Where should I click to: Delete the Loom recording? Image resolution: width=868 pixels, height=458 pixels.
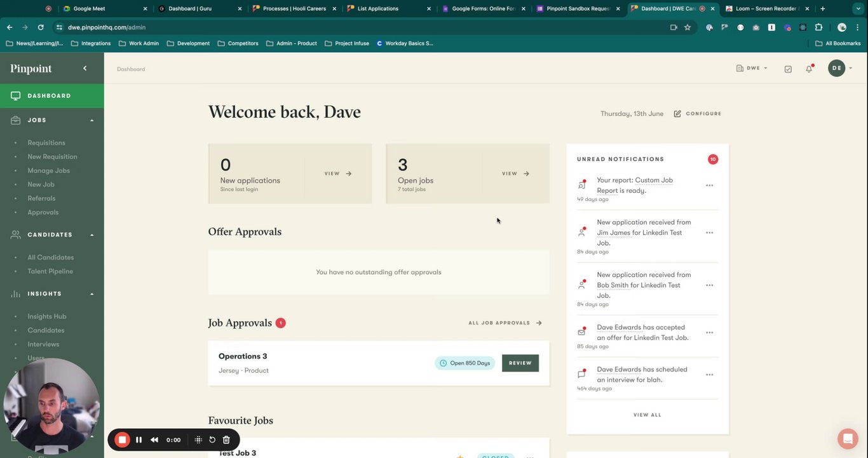pos(226,440)
